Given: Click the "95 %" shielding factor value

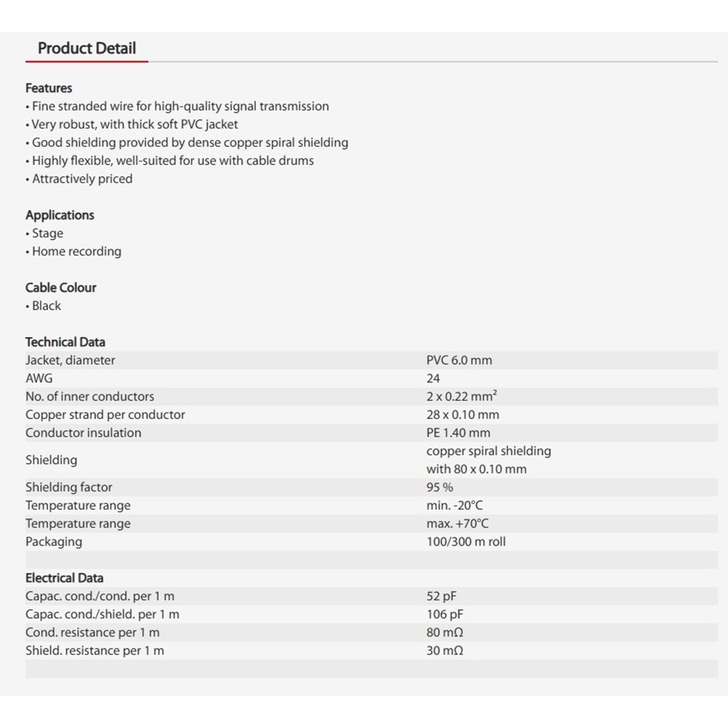Looking at the screenshot, I should 440,488.
